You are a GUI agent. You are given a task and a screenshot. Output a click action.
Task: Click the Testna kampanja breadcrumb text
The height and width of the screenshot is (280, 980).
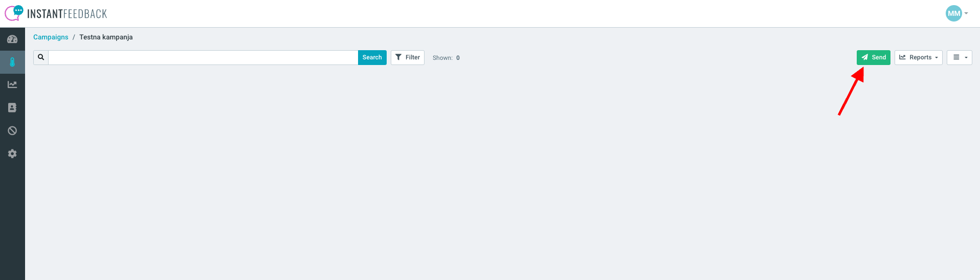pos(106,37)
